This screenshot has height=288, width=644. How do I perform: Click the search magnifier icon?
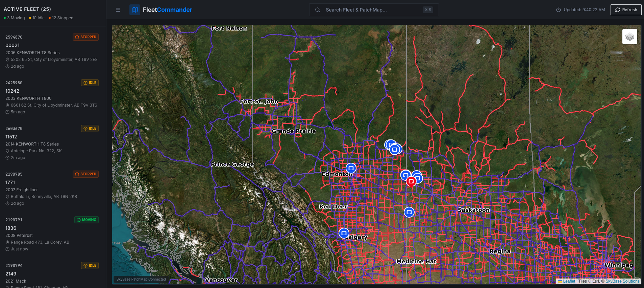[x=318, y=10]
